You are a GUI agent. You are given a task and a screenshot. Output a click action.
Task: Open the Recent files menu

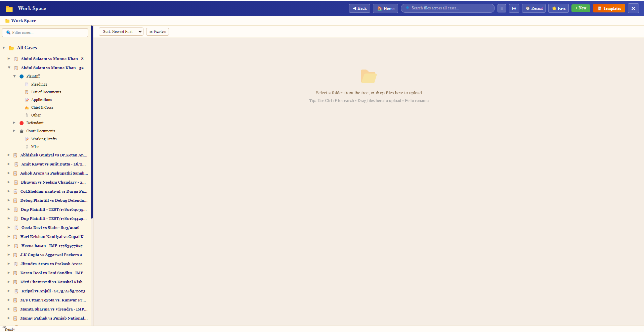[x=534, y=8]
